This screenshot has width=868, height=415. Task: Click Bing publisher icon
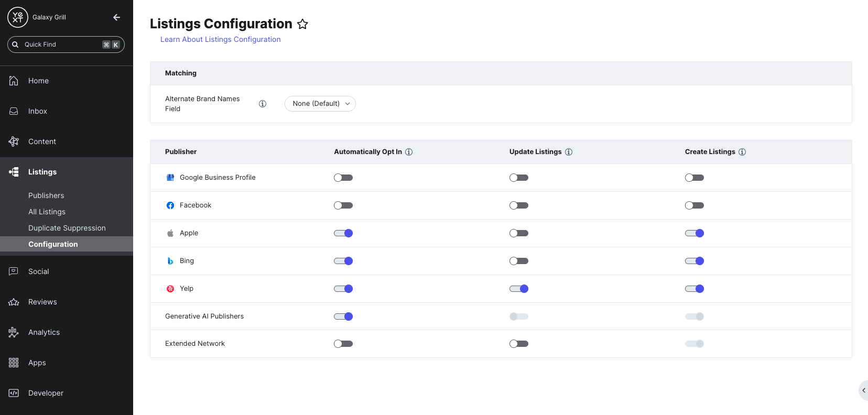[170, 261]
